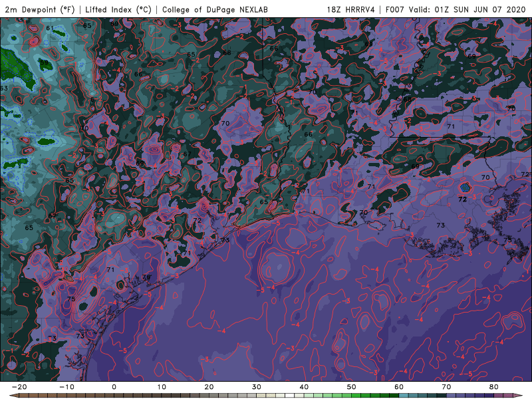Click 'College of DuPage NEXLAB' header text

tap(215, 9)
